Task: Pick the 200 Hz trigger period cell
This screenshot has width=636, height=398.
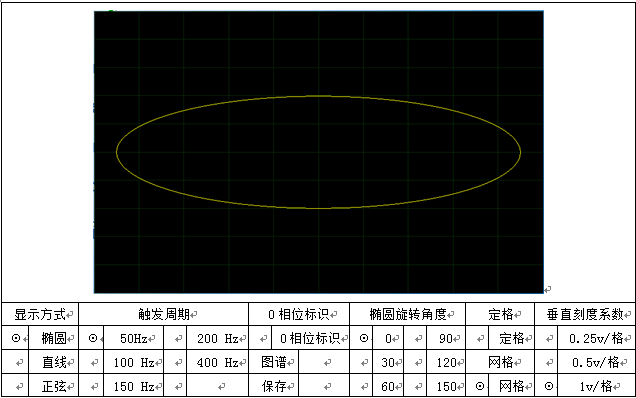Action: [218, 338]
